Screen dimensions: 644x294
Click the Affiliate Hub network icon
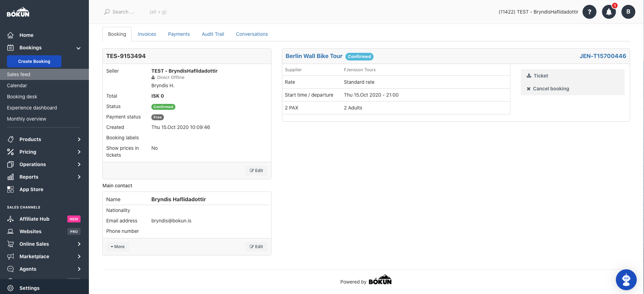pos(11,219)
